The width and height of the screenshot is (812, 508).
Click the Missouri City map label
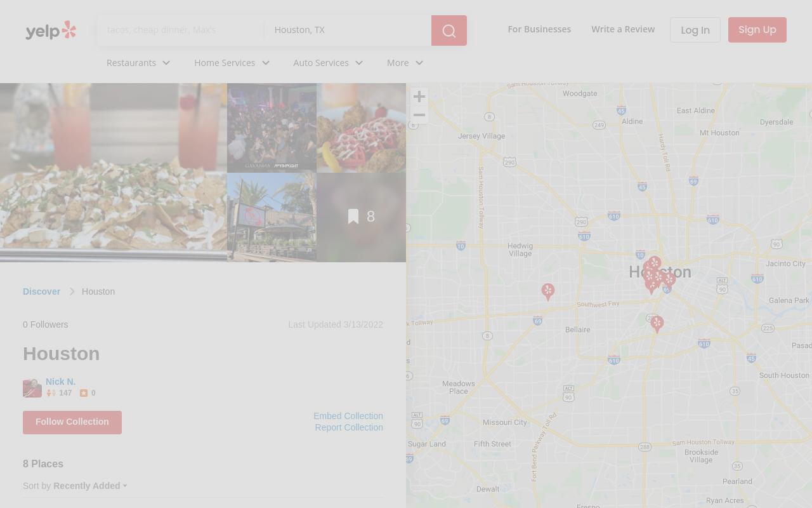pos(505,422)
